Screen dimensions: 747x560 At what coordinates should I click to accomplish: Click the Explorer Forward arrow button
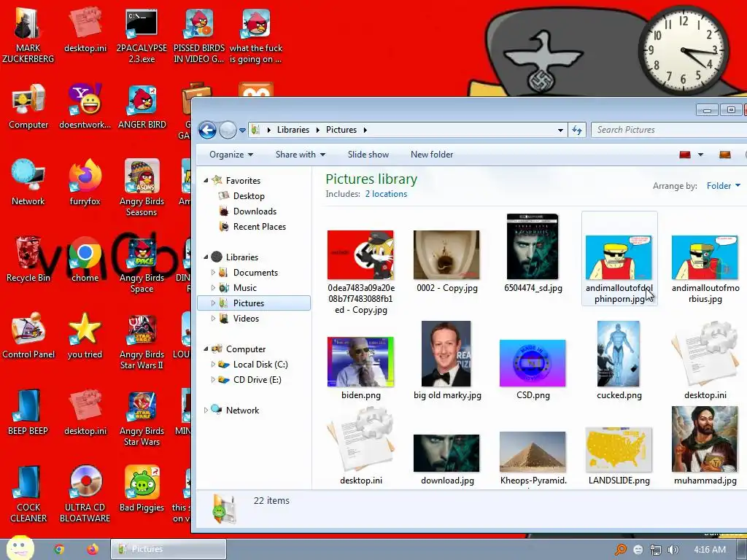[x=228, y=130]
